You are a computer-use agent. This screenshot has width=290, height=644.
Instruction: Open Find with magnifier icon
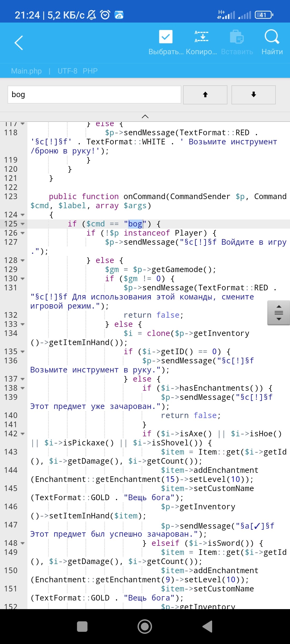(x=272, y=37)
